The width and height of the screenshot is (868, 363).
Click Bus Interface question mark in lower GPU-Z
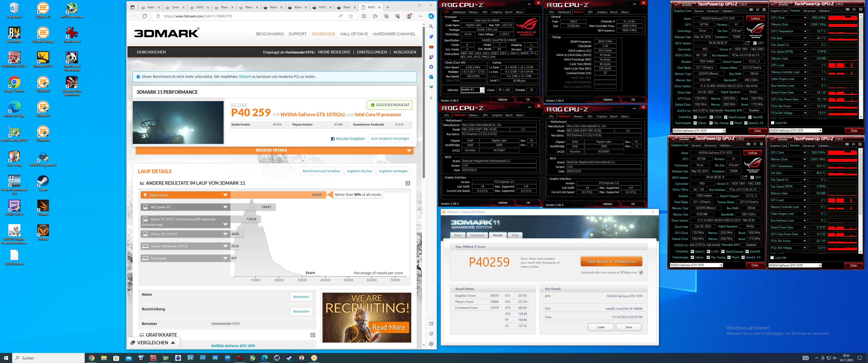[x=762, y=190]
